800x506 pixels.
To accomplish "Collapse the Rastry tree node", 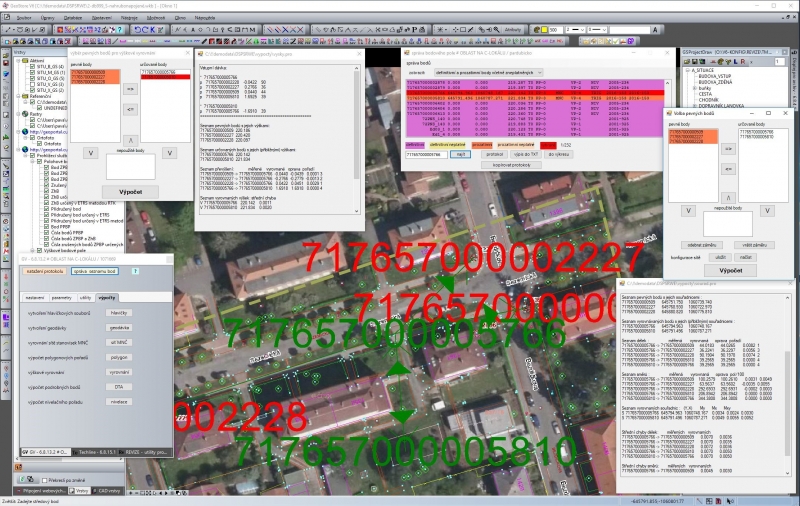I will click(x=19, y=114).
